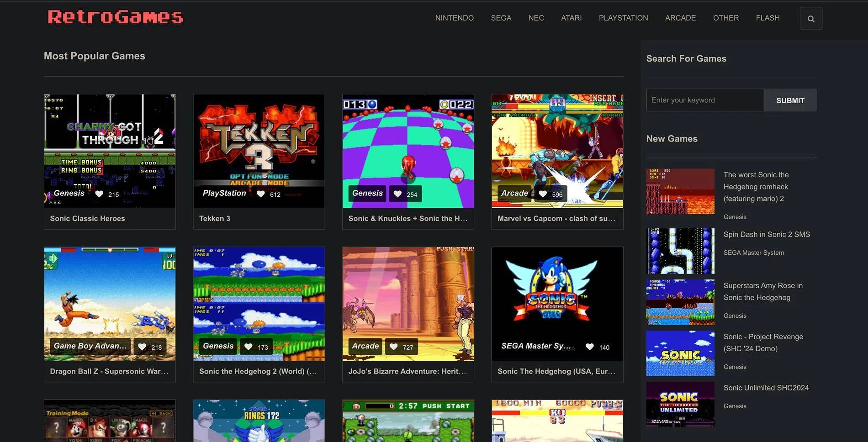Focus the 'Enter your keyword' search field
This screenshot has height=442, width=868.
[705, 100]
